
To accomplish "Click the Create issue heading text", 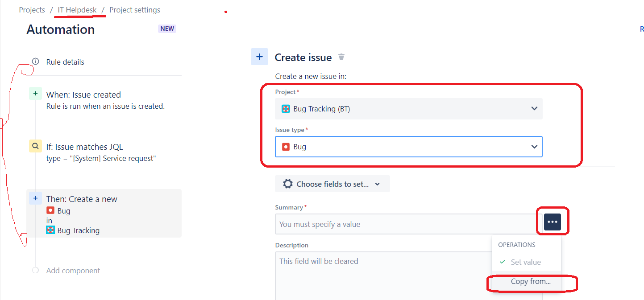I will [x=303, y=58].
